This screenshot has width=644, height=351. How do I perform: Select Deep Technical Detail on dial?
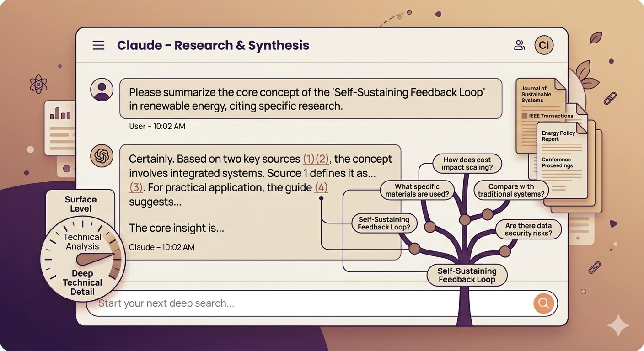tap(82, 282)
